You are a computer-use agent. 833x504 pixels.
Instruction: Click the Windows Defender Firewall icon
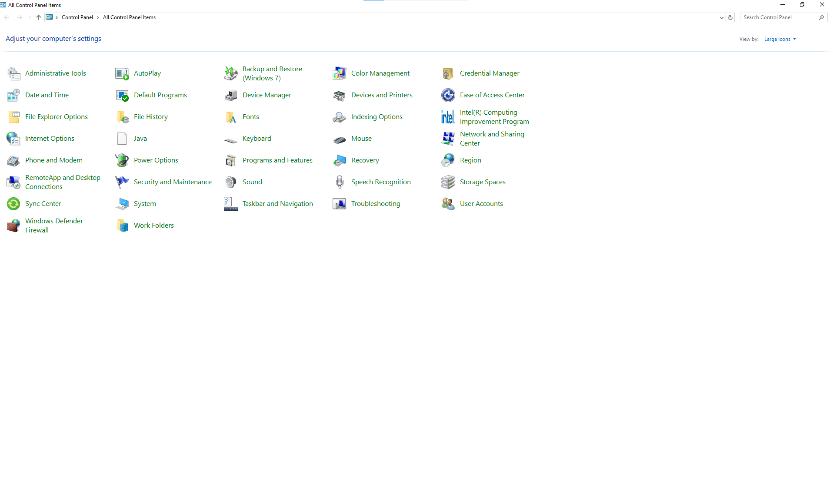click(13, 225)
